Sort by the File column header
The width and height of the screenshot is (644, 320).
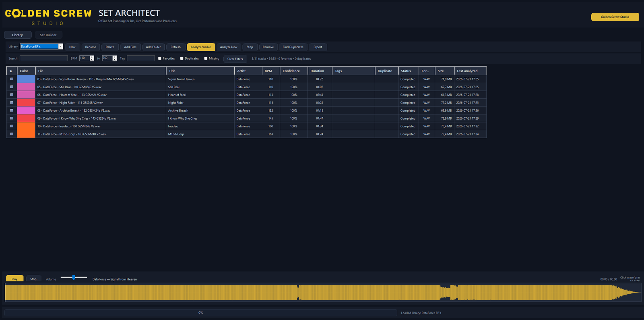point(101,71)
